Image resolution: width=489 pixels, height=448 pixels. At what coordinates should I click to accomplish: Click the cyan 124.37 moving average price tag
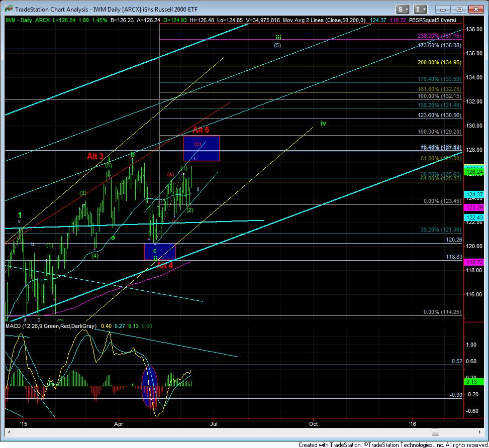coord(474,194)
